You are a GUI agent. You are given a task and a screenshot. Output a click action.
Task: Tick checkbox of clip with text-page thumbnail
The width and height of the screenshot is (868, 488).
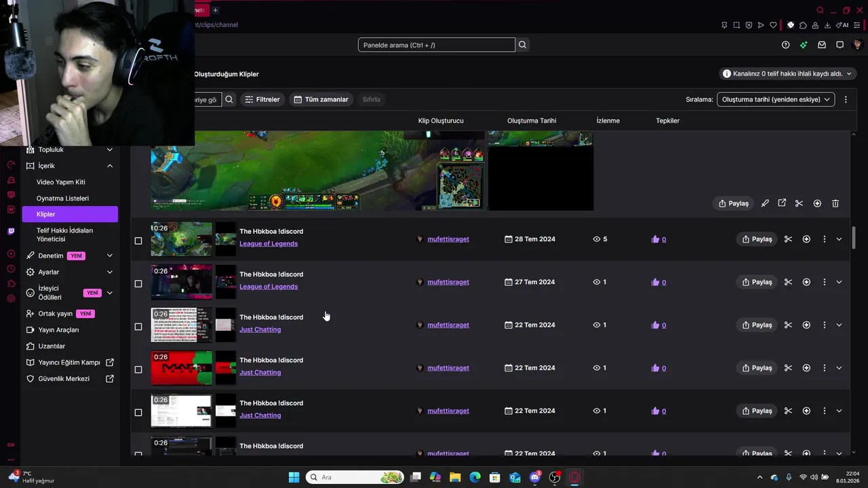(138, 327)
